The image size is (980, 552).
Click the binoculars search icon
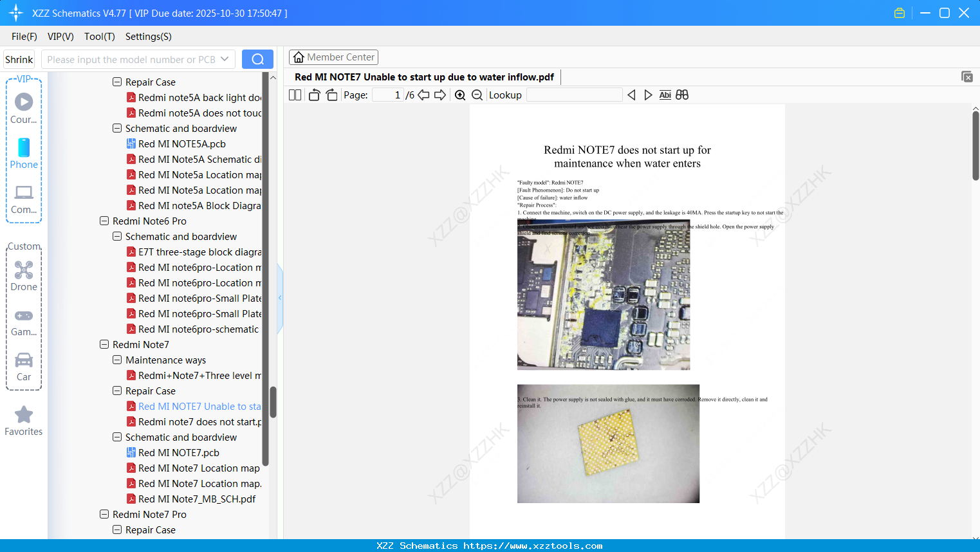coord(682,95)
